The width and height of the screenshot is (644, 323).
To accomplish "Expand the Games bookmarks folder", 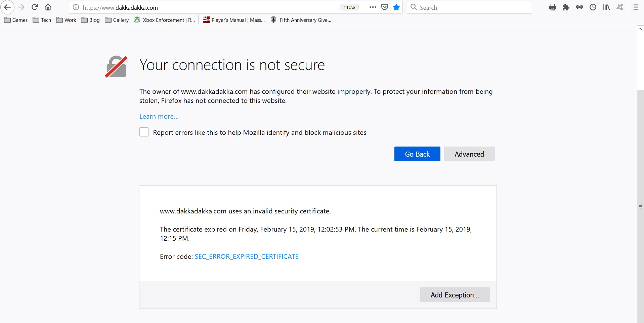I will pyautogui.click(x=16, y=20).
